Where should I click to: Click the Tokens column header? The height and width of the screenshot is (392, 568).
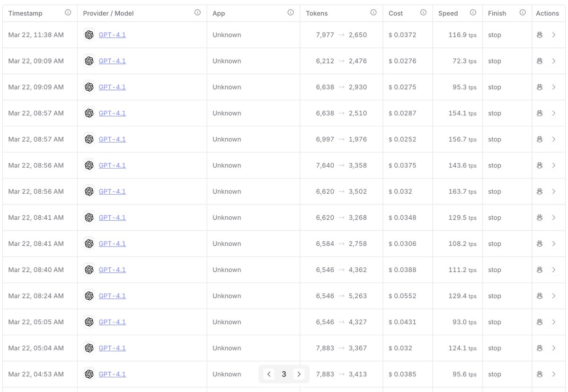click(x=317, y=13)
